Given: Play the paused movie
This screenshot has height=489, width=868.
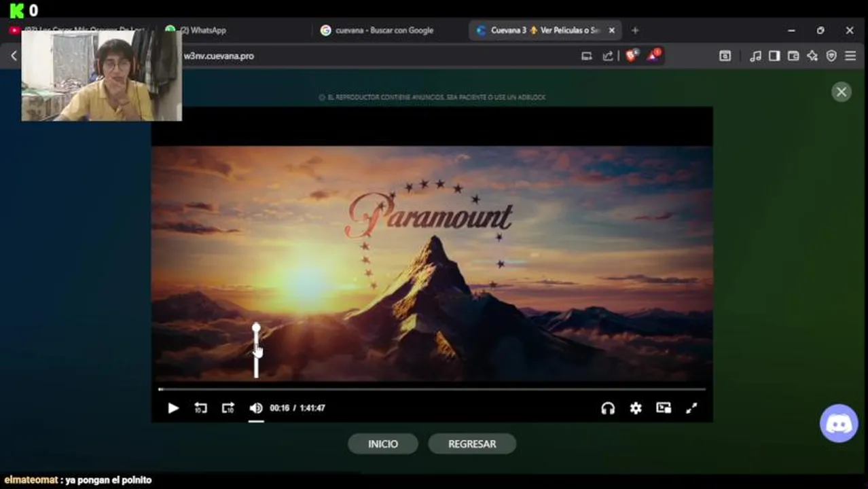Looking at the screenshot, I should [173, 408].
